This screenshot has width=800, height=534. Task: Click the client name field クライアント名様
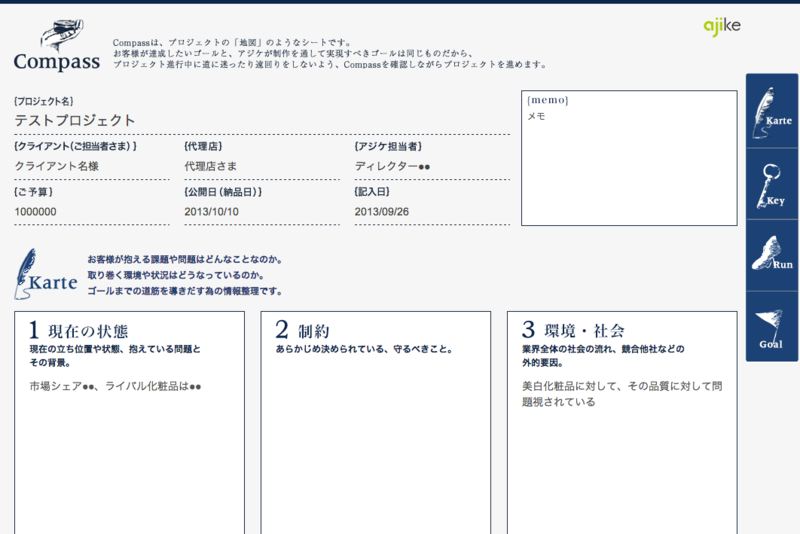[x=91, y=166]
